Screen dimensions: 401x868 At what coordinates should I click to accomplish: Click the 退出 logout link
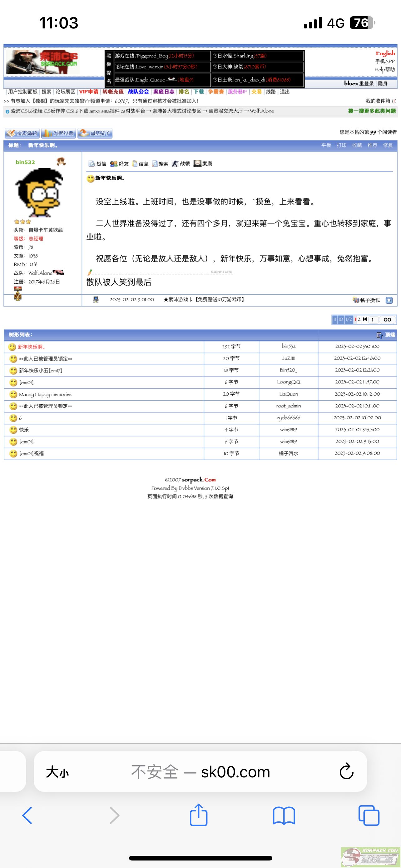click(285, 92)
